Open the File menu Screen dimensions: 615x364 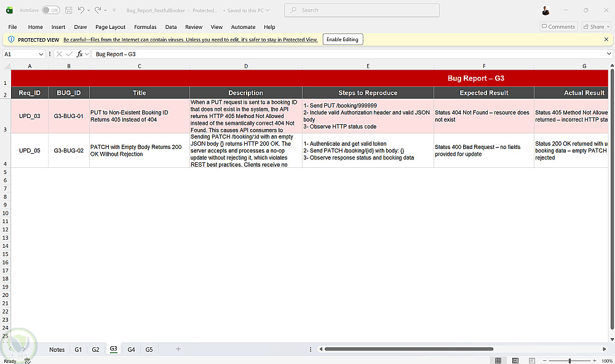pos(12,26)
